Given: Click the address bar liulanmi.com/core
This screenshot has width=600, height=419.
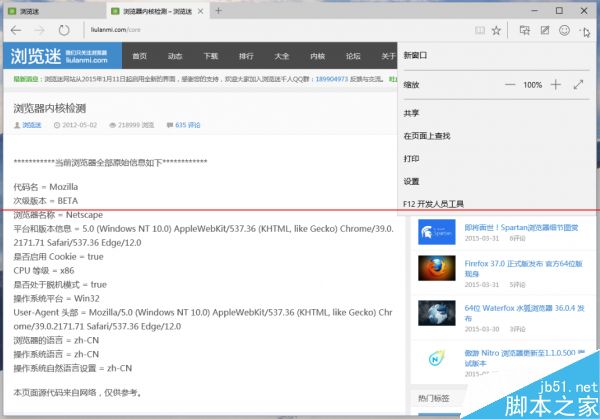Looking at the screenshot, I should pos(116,30).
